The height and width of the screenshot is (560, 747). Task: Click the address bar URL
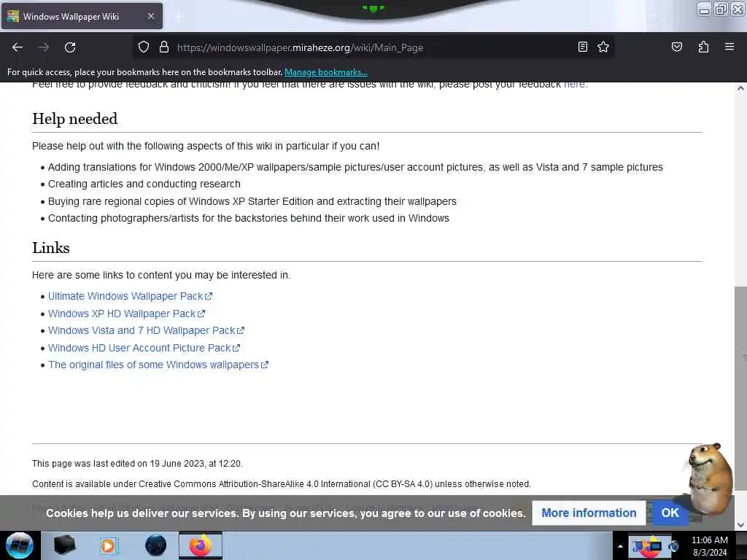coord(300,47)
